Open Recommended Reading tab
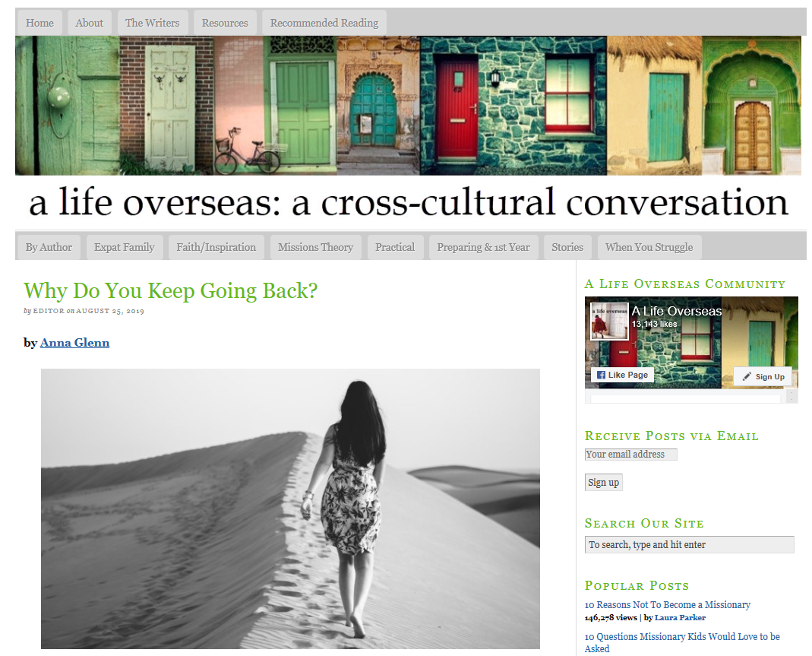Viewport: 812px width, 656px height. (324, 23)
